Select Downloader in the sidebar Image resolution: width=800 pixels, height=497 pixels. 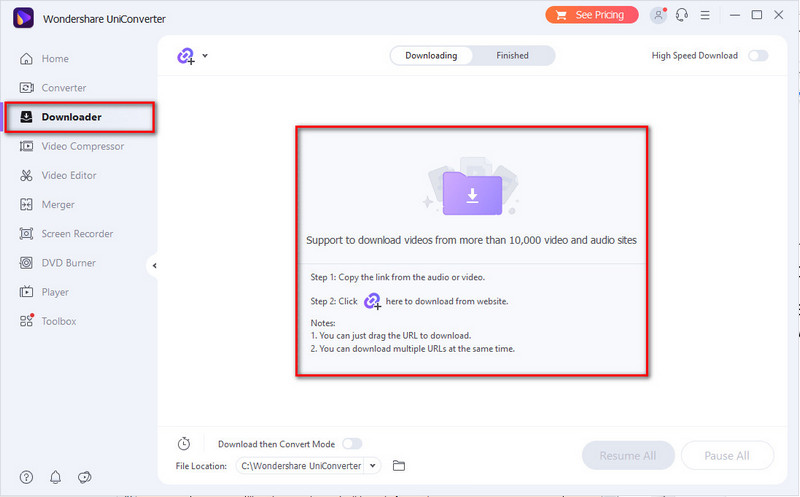pos(80,117)
